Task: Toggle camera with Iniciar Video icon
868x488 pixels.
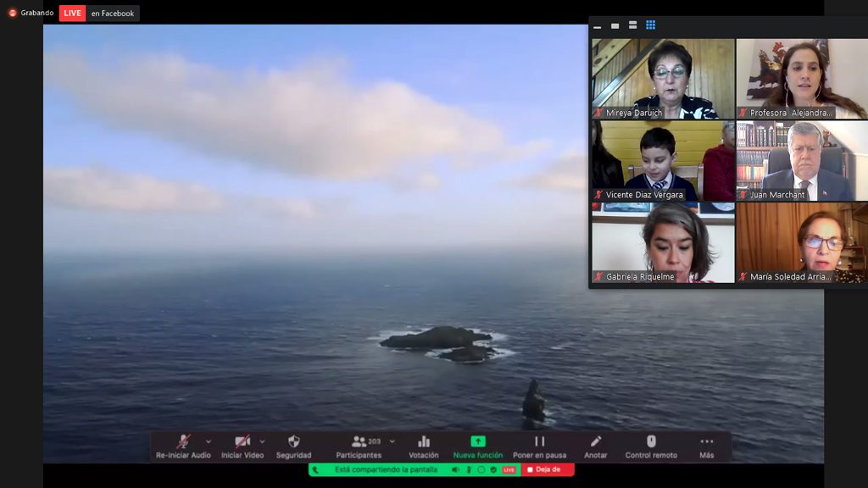Action: pyautogui.click(x=242, y=442)
